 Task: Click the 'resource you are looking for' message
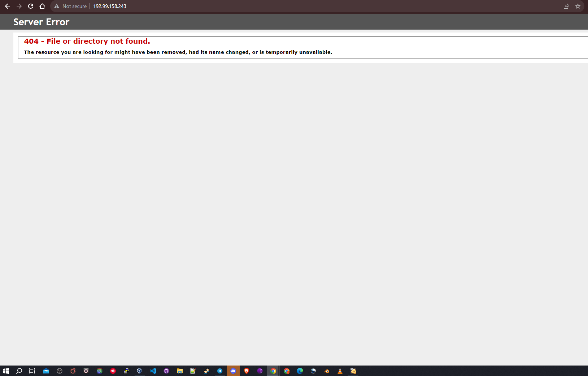pos(178,52)
